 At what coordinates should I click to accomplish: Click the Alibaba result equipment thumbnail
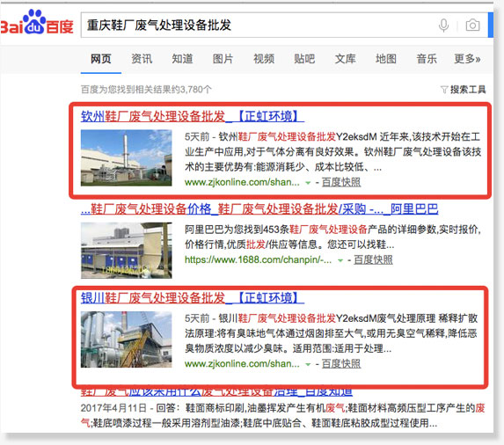pyautogui.click(x=126, y=251)
